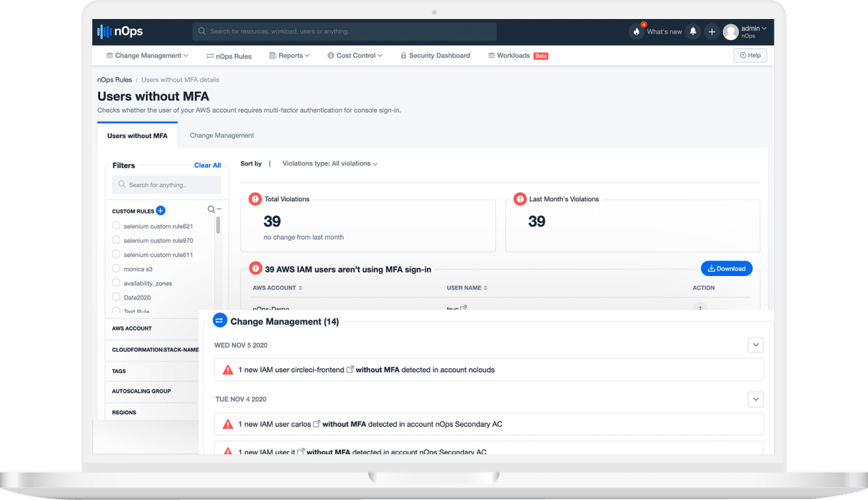The height and width of the screenshot is (500, 868).
Task: Open Security Dashboard page
Action: click(435, 56)
